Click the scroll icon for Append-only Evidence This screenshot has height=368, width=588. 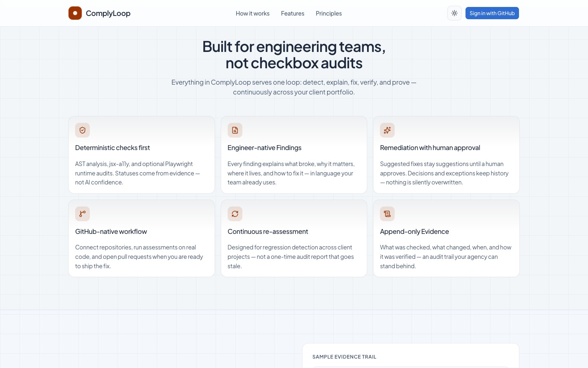pyautogui.click(x=388, y=214)
